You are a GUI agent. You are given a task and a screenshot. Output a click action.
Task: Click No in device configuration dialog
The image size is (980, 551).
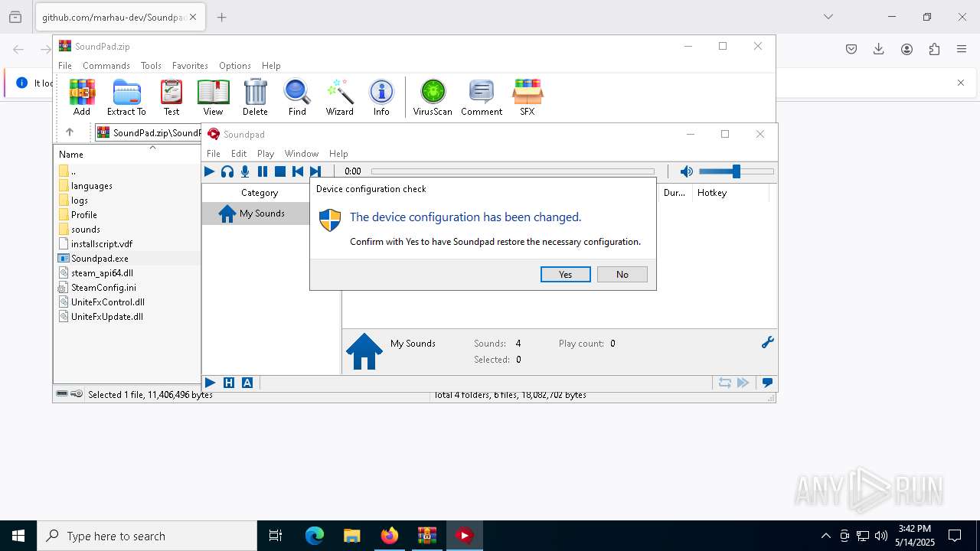[x=622, y=274]
